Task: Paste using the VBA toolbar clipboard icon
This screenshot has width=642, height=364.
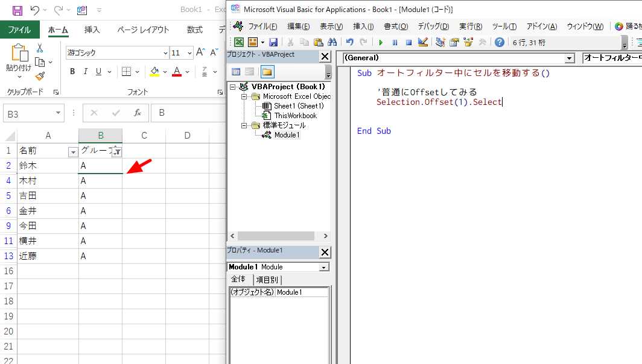Action: [x=318, y=42]
